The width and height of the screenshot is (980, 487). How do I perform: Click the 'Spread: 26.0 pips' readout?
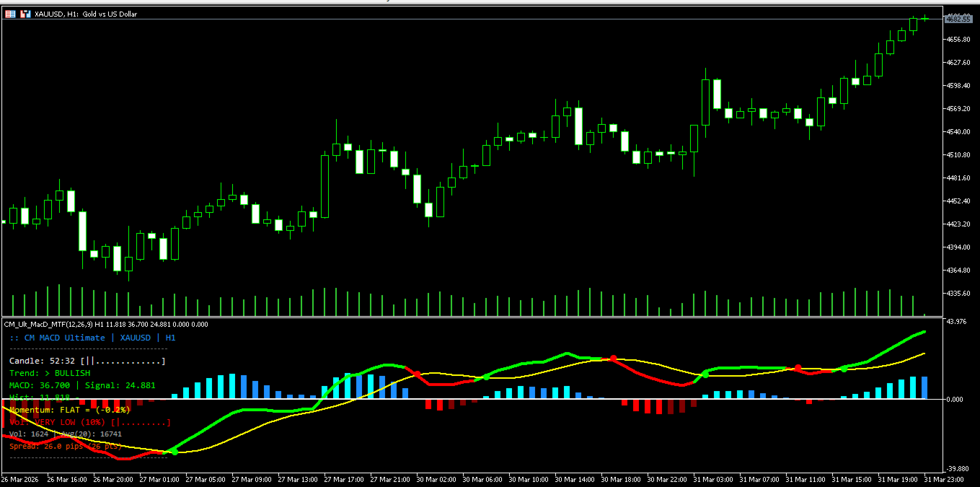[66, 446]
